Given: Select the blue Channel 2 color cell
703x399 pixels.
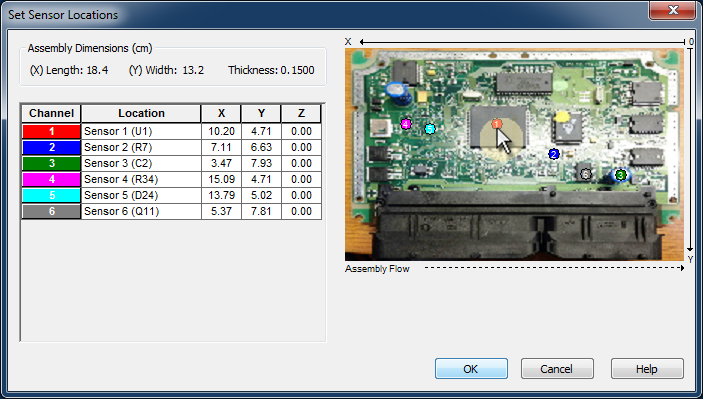Looking at the screenshot, I should [x=52, y=147].
